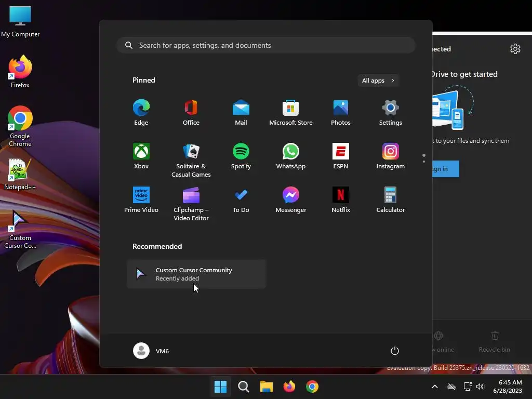Open Settings from pinned apps
The width and height of the screenshot is (532, 399).
391,113
